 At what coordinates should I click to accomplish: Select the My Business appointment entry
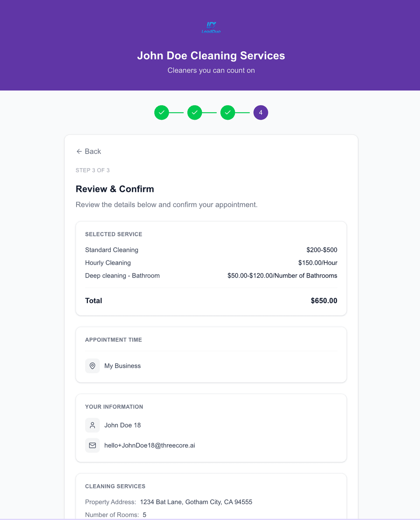click(x=122, y=366)
